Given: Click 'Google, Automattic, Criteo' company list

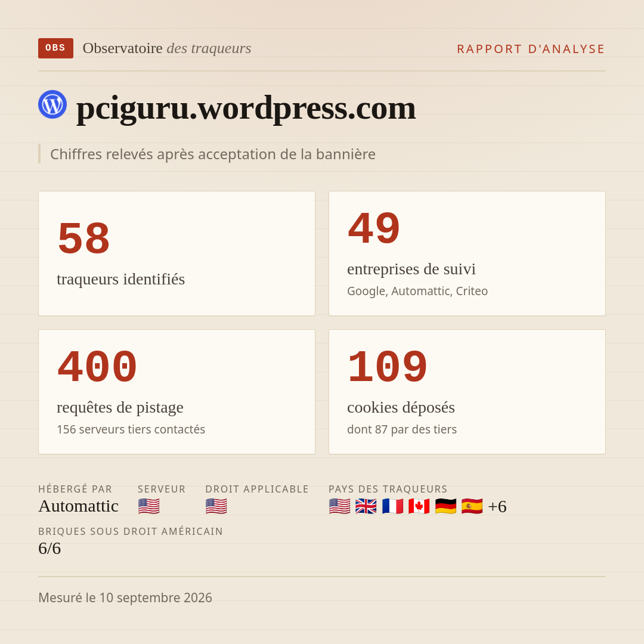Looking at the screenshot, I should point(417,291).
